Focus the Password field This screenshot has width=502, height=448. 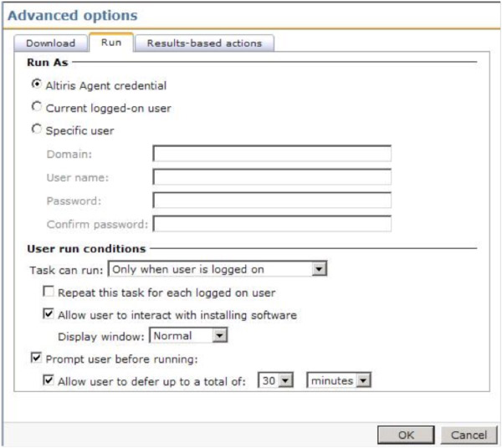point(272,200)
